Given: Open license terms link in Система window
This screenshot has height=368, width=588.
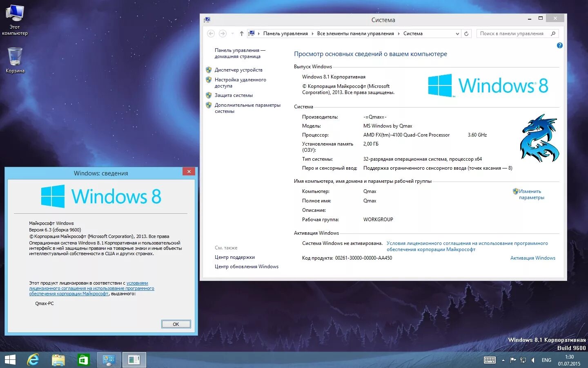Looking at the screenshot, I should coord(467,246).
